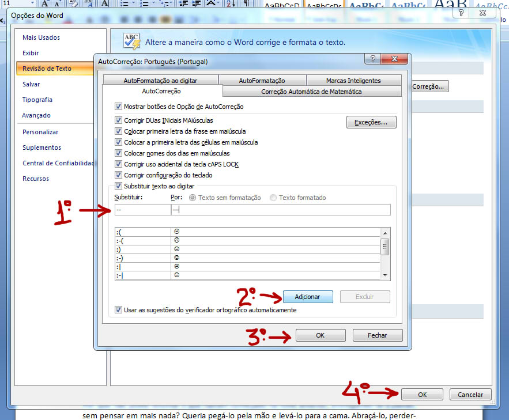Click the ABC proofing icon in Word Options
Image resolution: width=509 pixels, height=420 pixels.
pyautogui.click(x=132, y=41)
